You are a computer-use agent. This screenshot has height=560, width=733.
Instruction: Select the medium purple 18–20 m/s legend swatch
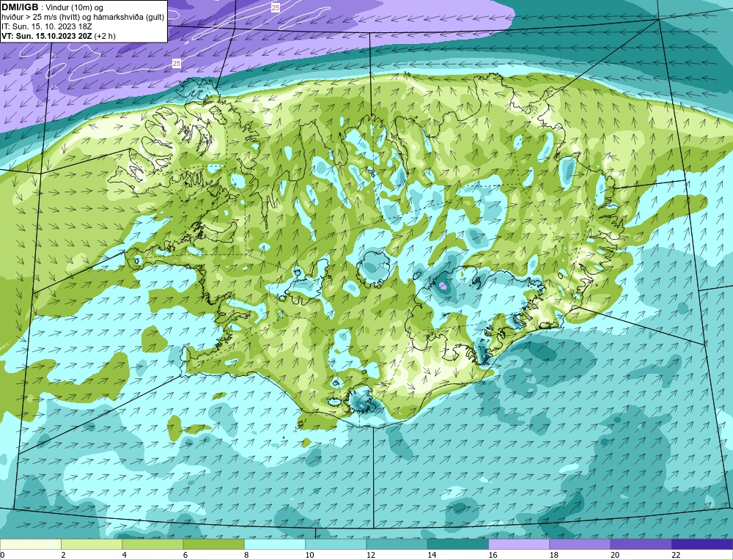(x=580, y=544)
